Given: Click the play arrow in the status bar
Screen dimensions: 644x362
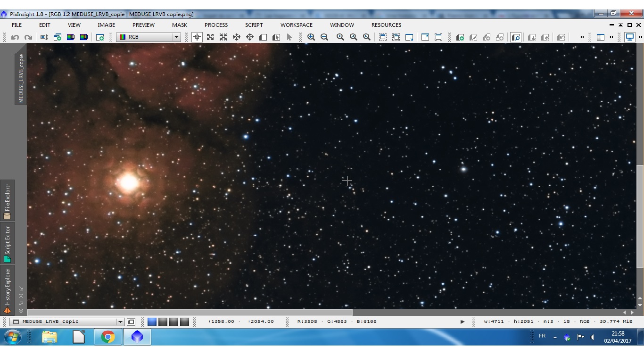Looking at the screenshot, I should tap(462, 322).
